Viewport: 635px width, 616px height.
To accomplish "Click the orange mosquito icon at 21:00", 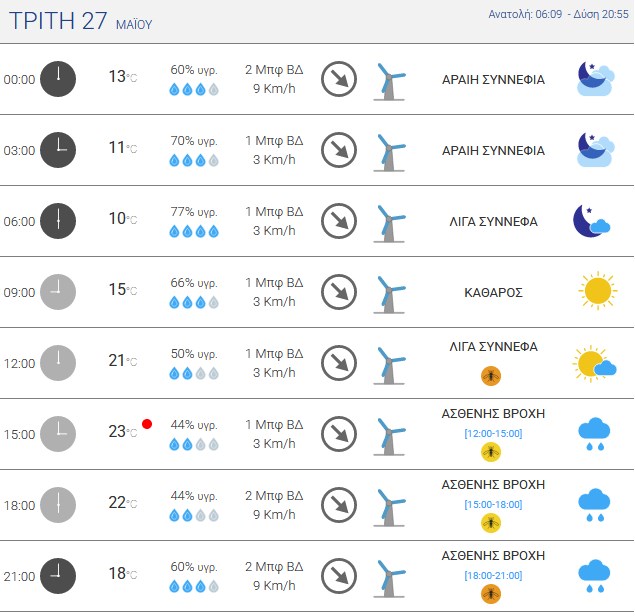I will coord(491,594).
